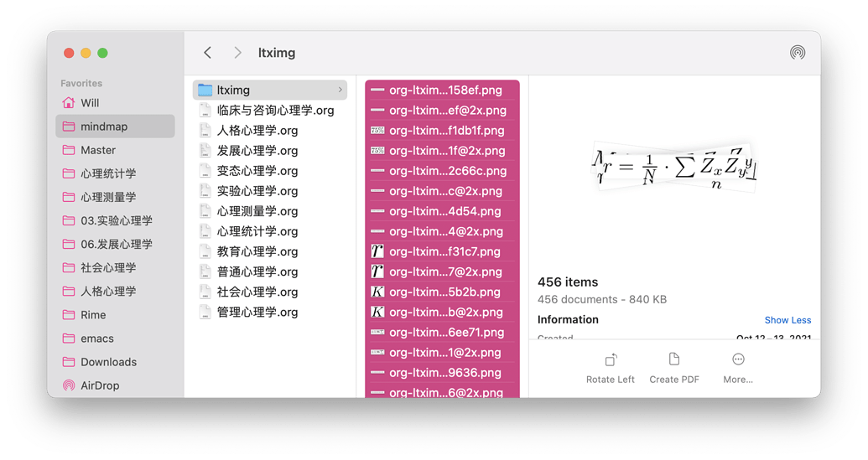Select org-ltxim...f31c7.png file

442,251
